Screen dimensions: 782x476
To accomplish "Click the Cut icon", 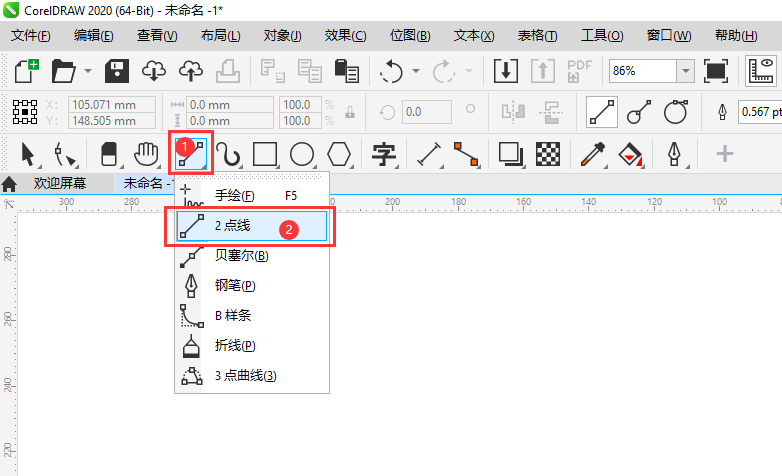I will click(x=273, y=71).
